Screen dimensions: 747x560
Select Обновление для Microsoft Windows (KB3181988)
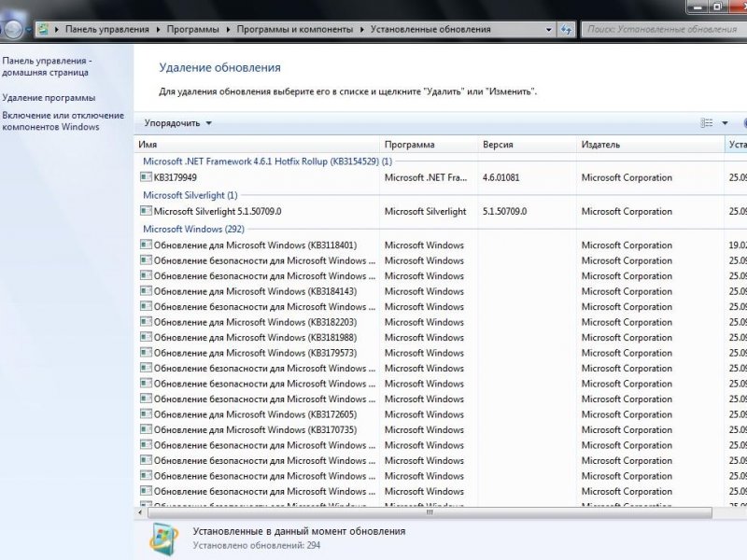441,337
